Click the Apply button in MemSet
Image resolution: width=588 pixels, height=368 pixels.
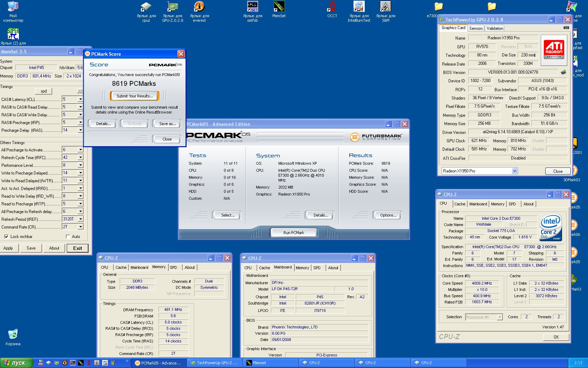click(x=8, y=248)
